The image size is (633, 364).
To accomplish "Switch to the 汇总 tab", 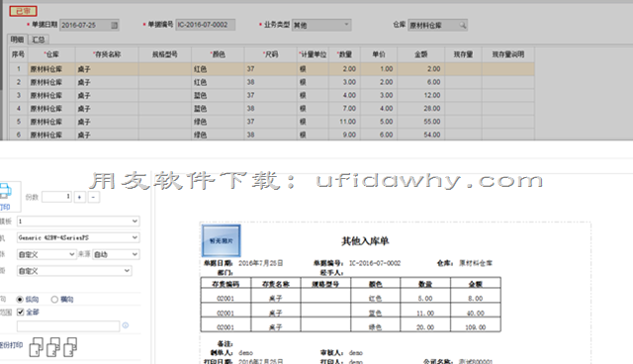I will tap(39, 40).
